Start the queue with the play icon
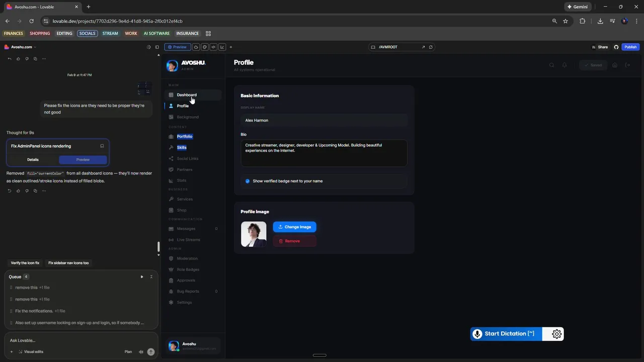 (x=142, y=277)
